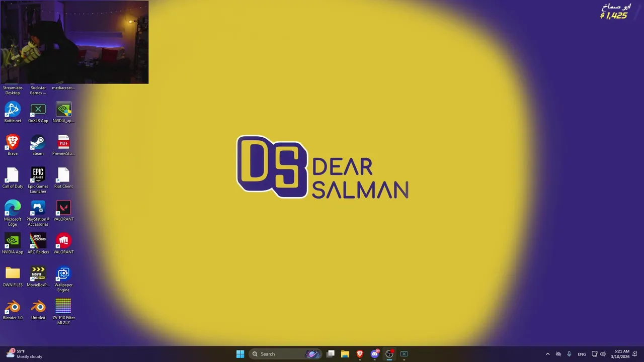Click the webcam overlay thumbnail
Screen dimensions: 644x362
point(74,42)
